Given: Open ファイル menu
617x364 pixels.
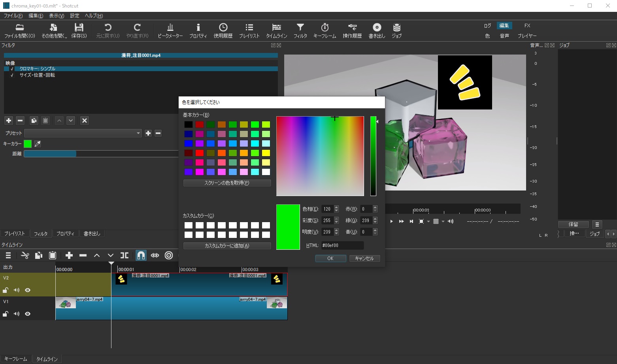Looking at the screenshot, I should pos(13,16).
